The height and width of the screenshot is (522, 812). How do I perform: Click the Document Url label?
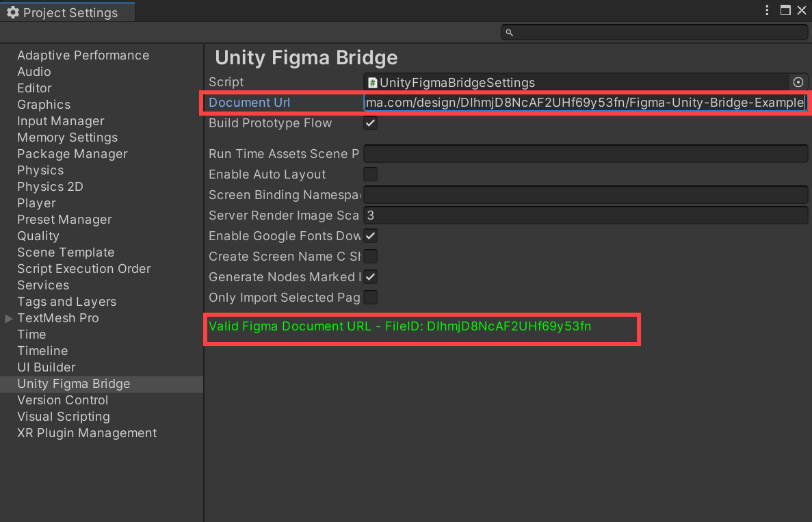point(249,103)
